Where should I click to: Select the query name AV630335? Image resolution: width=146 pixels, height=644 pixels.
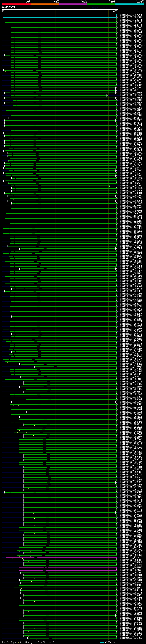[x=8, y=8]
